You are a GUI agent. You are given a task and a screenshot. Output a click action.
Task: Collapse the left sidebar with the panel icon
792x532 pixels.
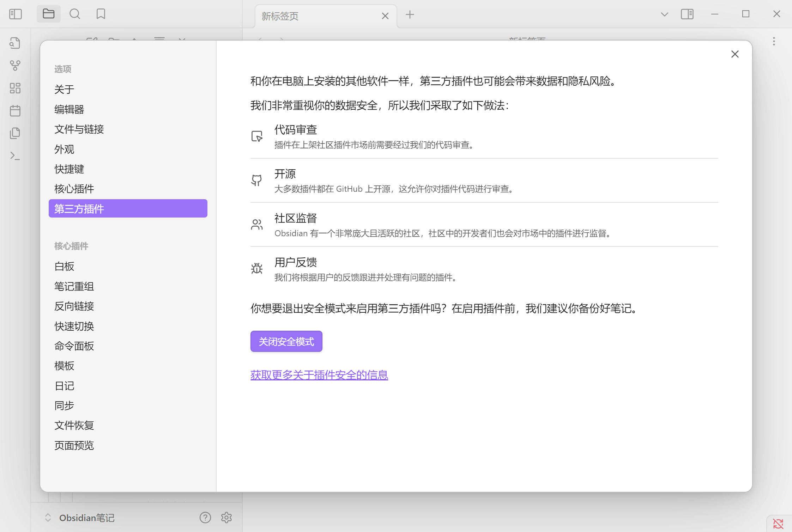click(15, 14)
